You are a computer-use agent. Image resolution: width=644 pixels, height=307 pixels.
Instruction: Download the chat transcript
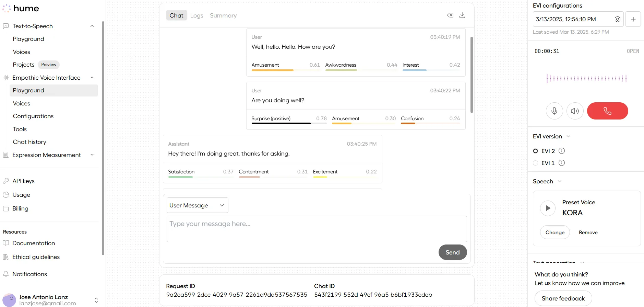pos(462,15)
